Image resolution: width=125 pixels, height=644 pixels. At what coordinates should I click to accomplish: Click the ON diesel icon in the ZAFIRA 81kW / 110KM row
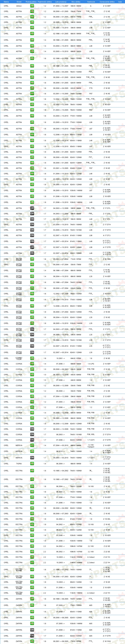point(32,630)
